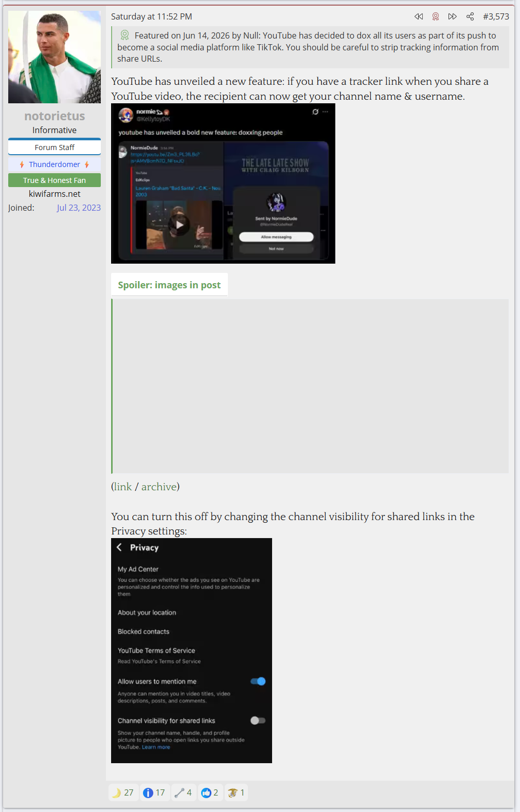Click Learn more link in Privacy screenshot
This screenshot has width=520, height=812.
click(156, 747)
